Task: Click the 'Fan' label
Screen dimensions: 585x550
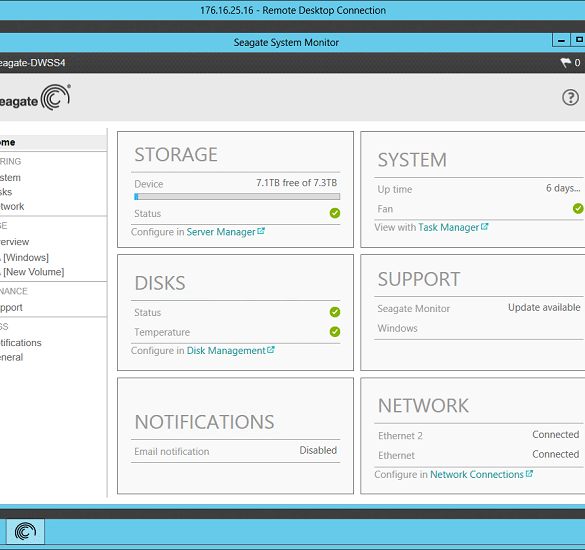Action: (385, 209)
